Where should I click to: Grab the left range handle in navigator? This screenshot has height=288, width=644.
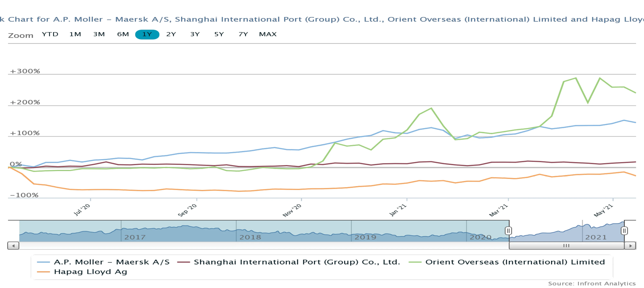coord(508,230)
